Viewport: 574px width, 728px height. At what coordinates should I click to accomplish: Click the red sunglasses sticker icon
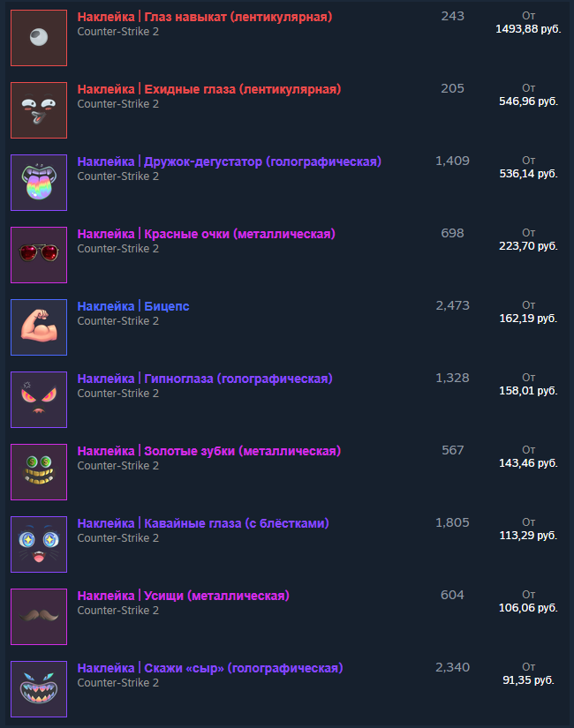pyautogui.click(x=39, y=255)
